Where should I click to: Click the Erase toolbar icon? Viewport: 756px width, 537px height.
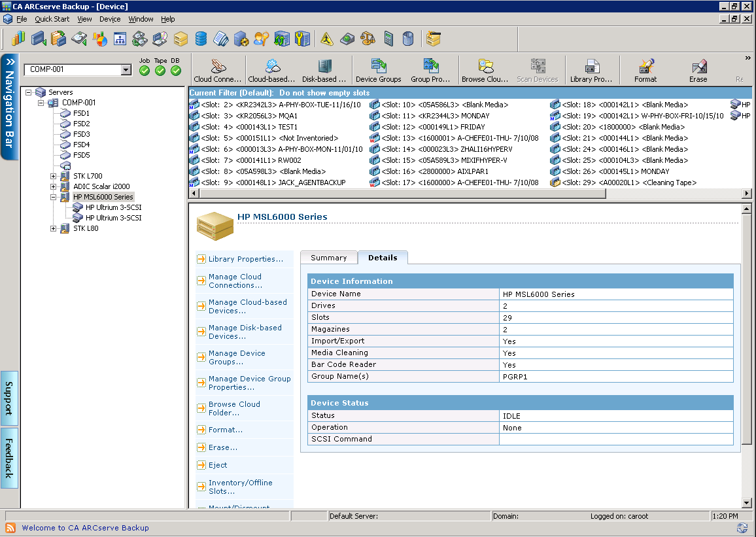(x=698, y=69)
